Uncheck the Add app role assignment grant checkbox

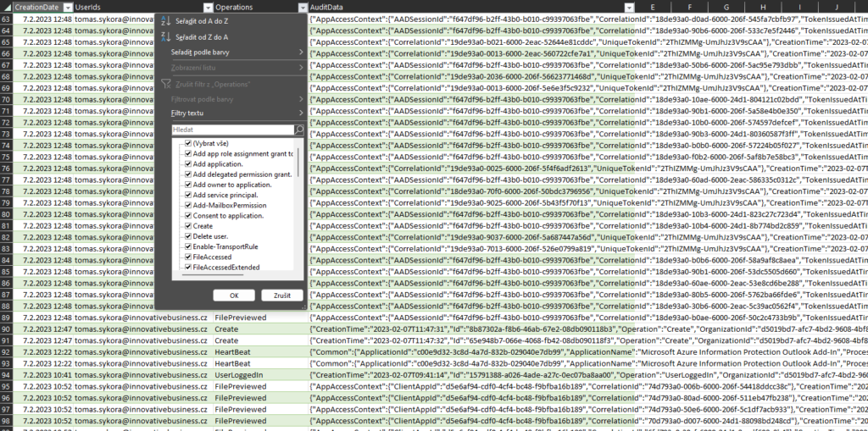pyautogui.click(x=188, y=154)
